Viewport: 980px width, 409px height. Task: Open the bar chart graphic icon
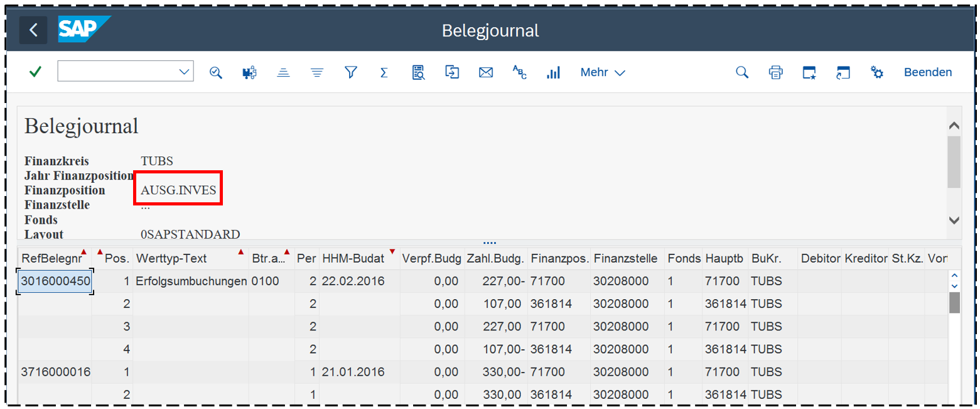(x=553, y=72)
